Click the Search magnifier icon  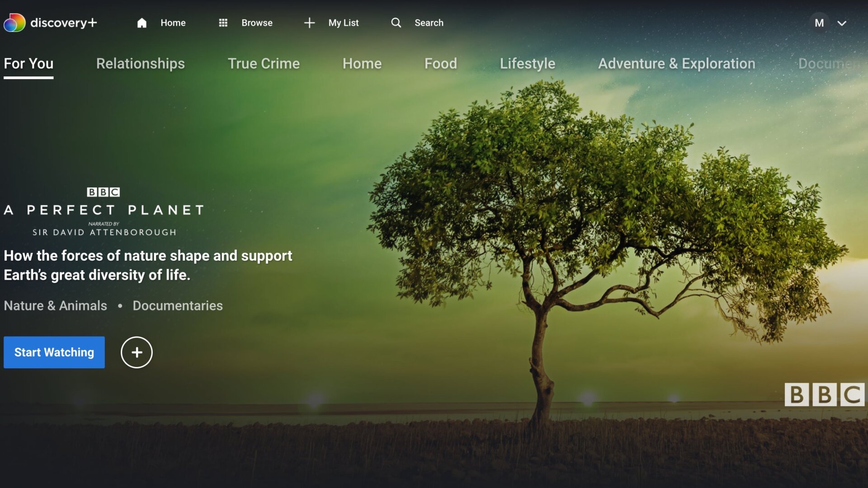click(x=396, y=23)
